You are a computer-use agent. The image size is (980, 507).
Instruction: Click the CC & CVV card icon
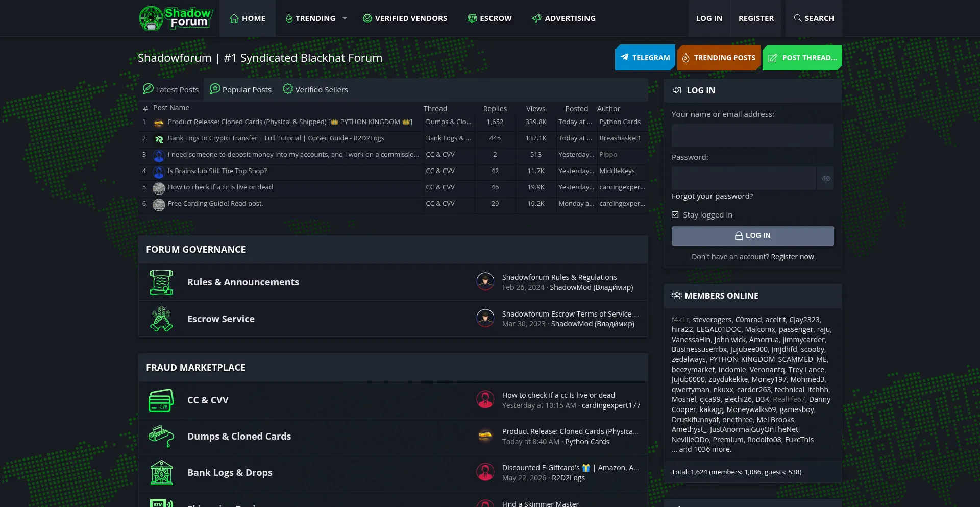tap(161, 400)
